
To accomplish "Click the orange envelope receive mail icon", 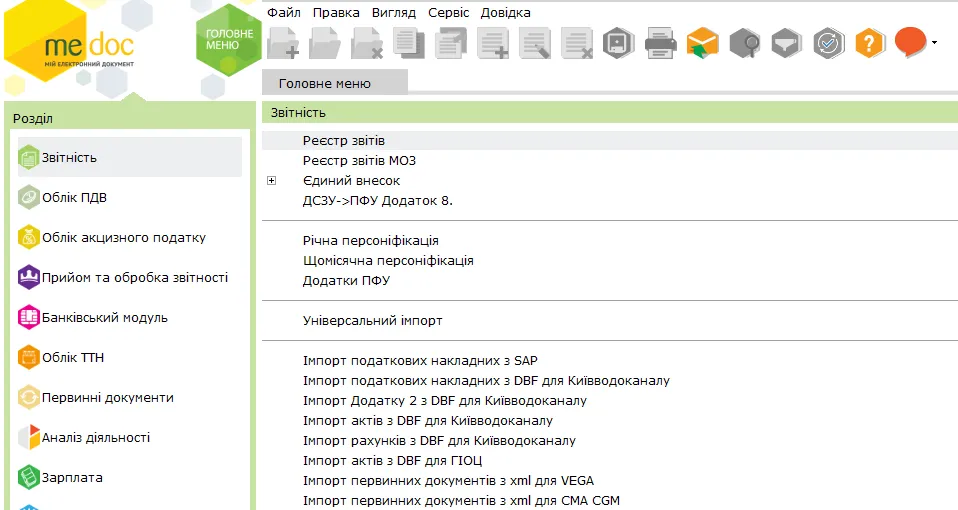I will pyautogui.click(x=702, y=43).
